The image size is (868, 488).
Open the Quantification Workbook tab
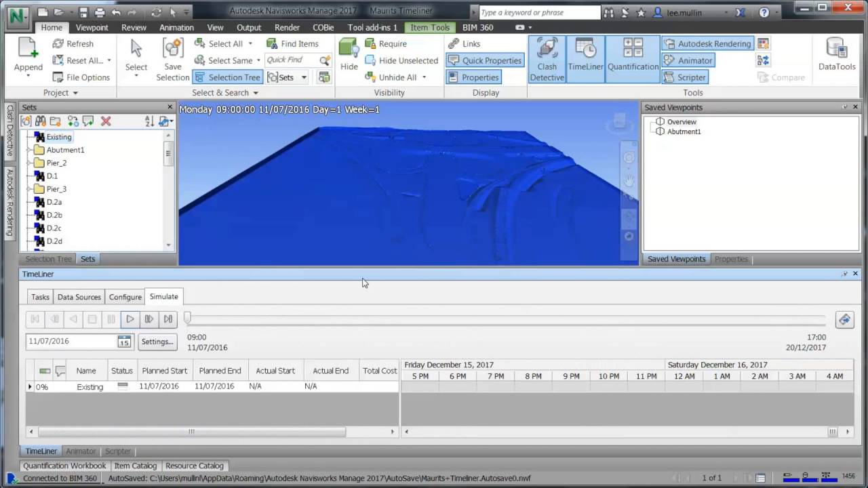(x=64, y=466)
